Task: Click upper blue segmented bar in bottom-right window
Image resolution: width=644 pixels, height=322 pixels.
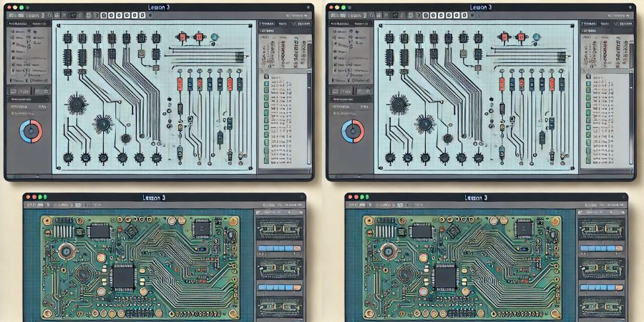Action: pos(601,248)
